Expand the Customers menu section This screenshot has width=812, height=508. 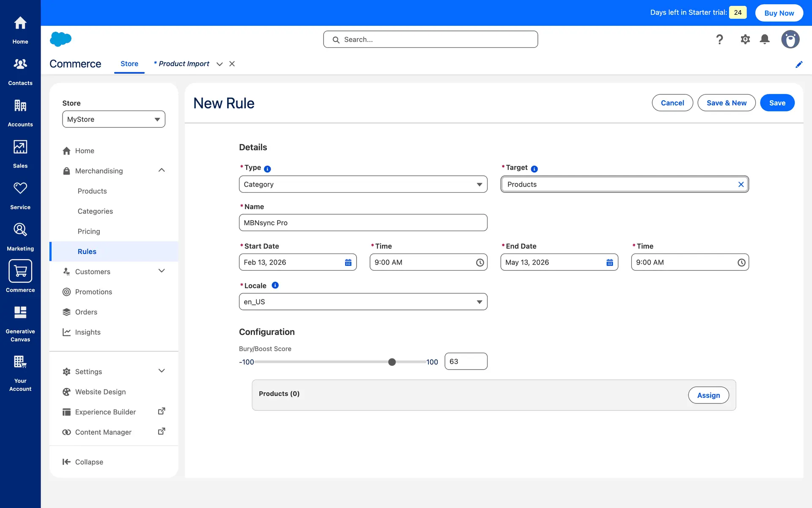pos(161,271)
